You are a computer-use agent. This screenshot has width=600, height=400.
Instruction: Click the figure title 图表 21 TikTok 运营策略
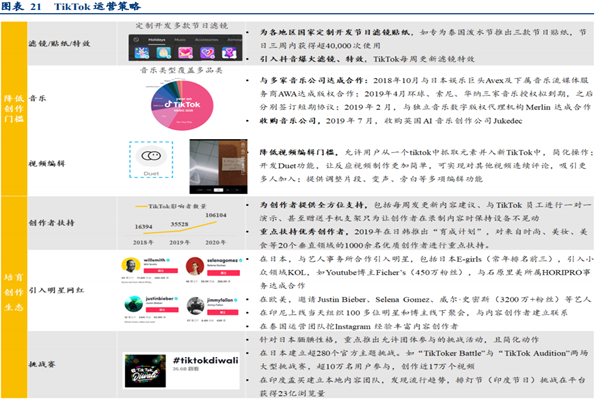(x=71, y=7)
